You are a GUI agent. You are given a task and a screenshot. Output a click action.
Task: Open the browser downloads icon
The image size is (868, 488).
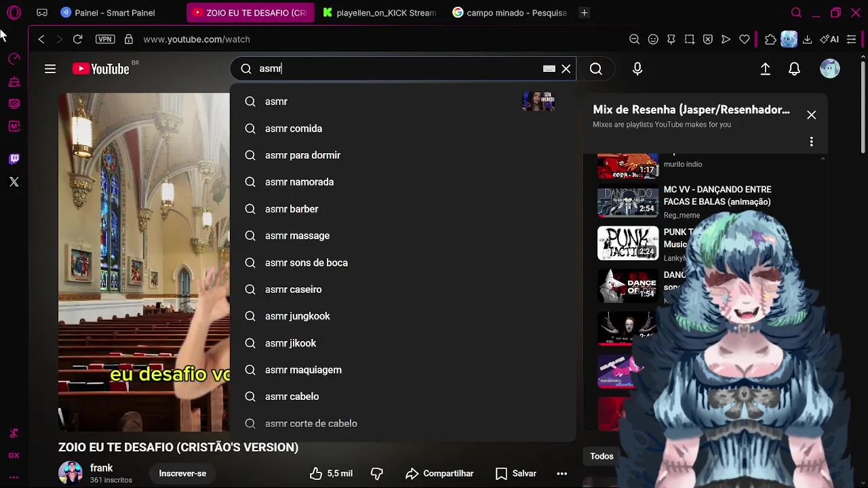pos(807,39)
